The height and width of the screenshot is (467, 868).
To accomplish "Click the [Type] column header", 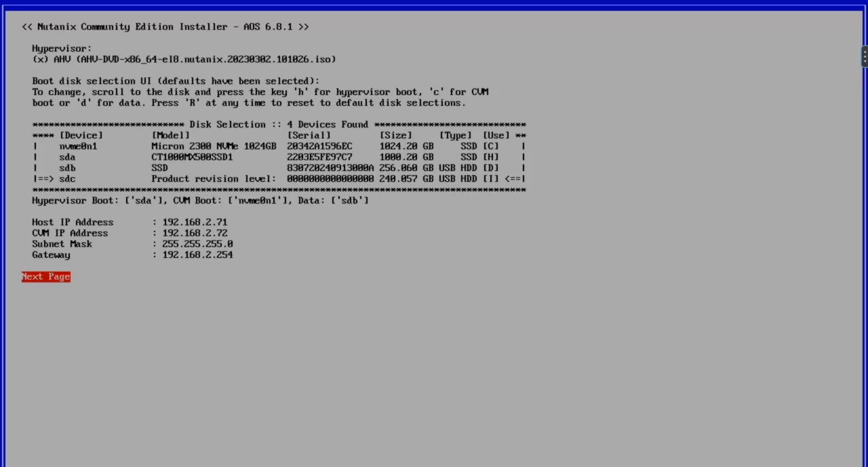I will pos(455,135).
